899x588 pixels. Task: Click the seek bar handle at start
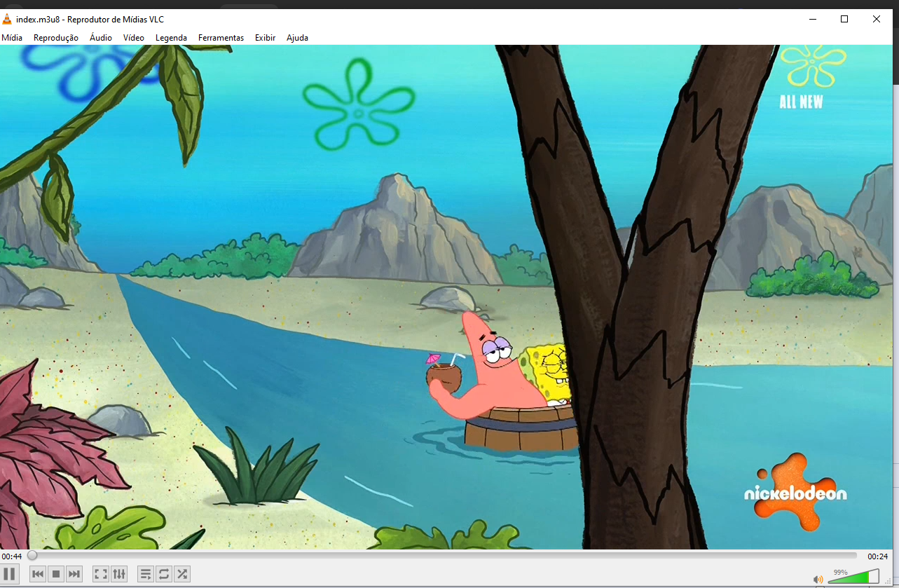[x=32, y=556]
